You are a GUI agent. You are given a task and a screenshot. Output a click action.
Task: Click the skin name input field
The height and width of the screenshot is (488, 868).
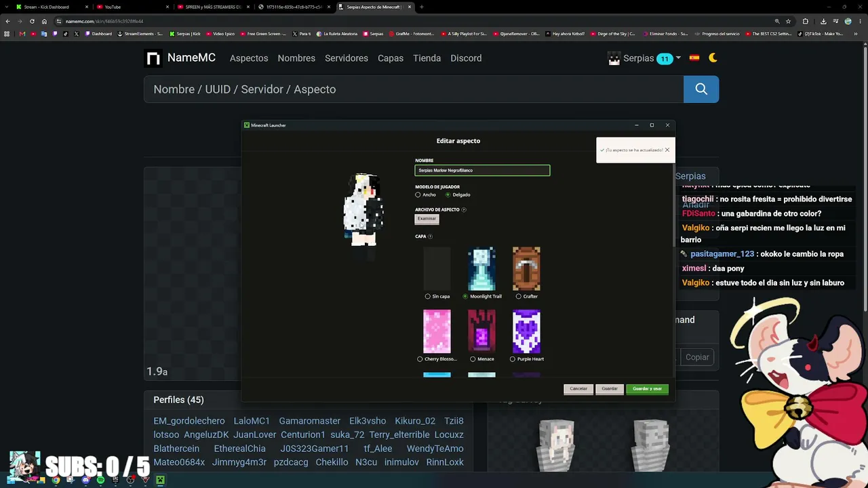tap(482, 171)
